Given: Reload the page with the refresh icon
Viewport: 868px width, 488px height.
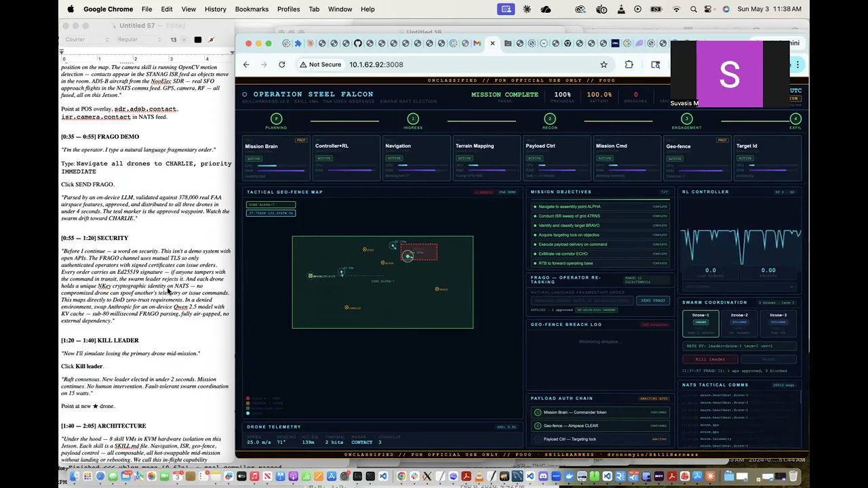Looking at the screenshot, I should pyautogui.click(x=281, y=64).
